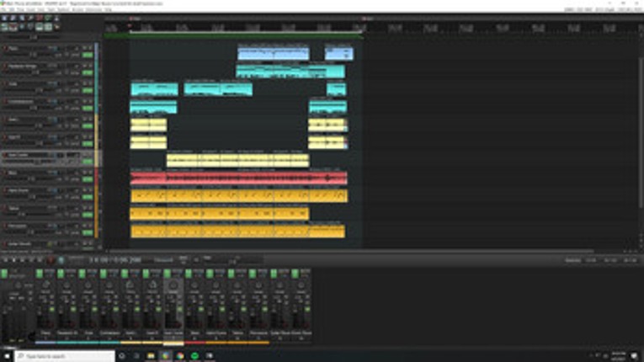Toggle green power button on master mixer channel

(x=4, y=274)
